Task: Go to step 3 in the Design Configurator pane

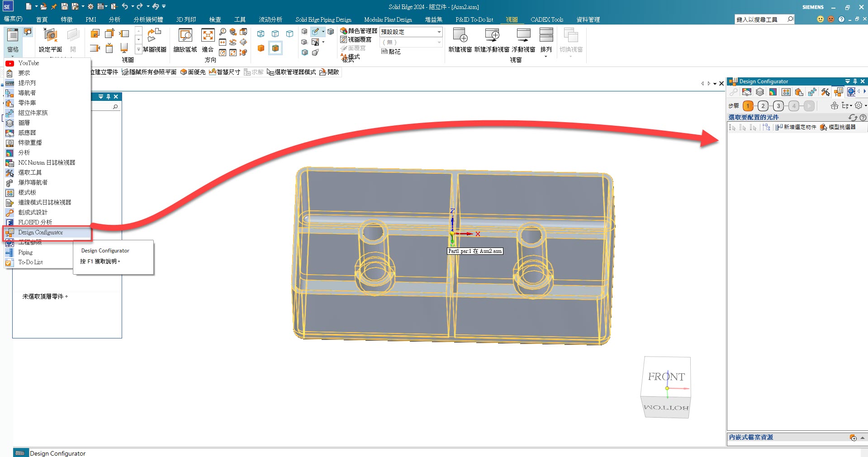Action: [778, 105]
